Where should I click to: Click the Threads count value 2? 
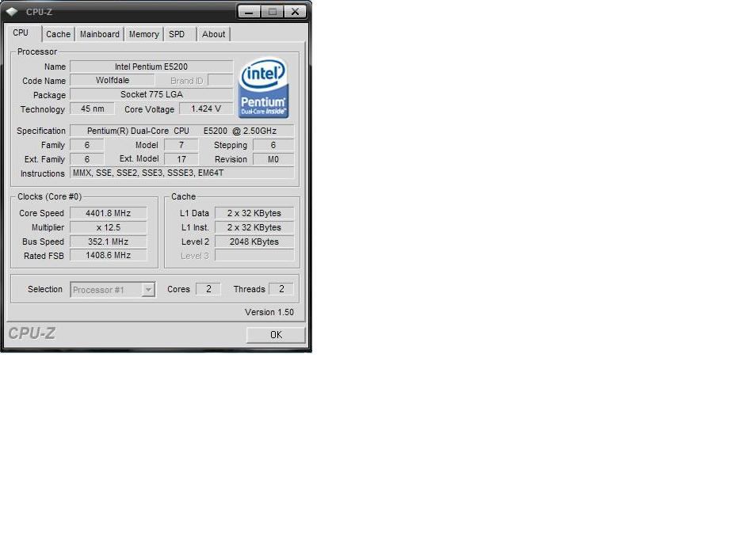[281, 289]
